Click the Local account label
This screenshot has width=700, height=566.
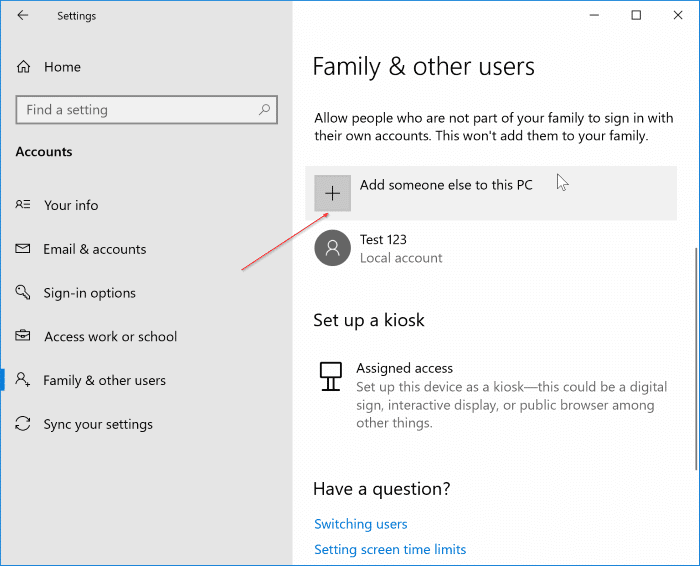(401, 258)
